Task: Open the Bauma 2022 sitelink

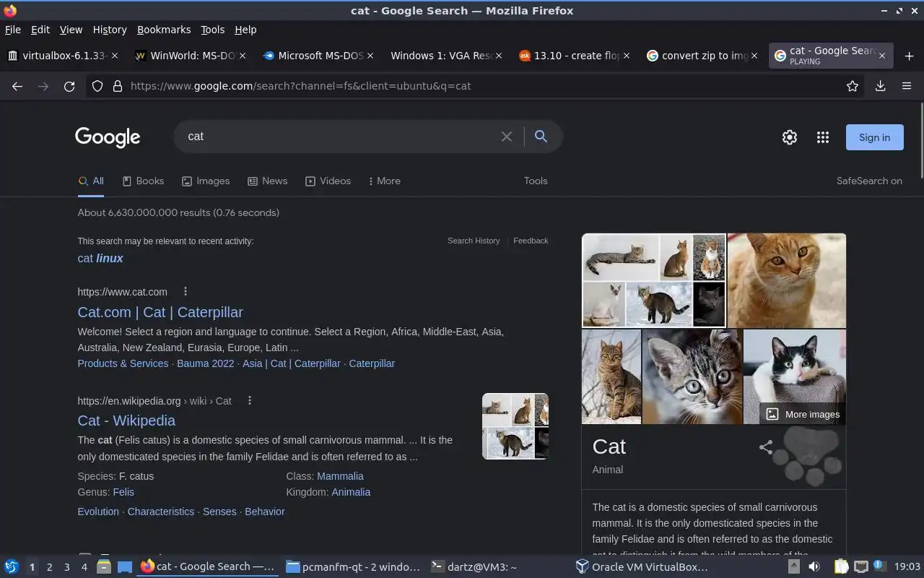Action: pos(206,363)
